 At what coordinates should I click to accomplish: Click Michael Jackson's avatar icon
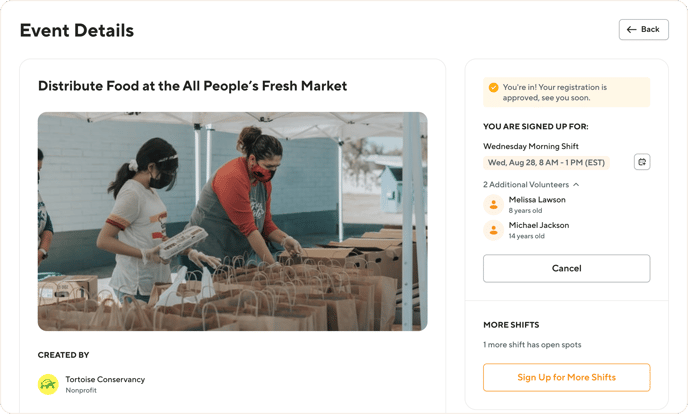(x=493, y=230)
